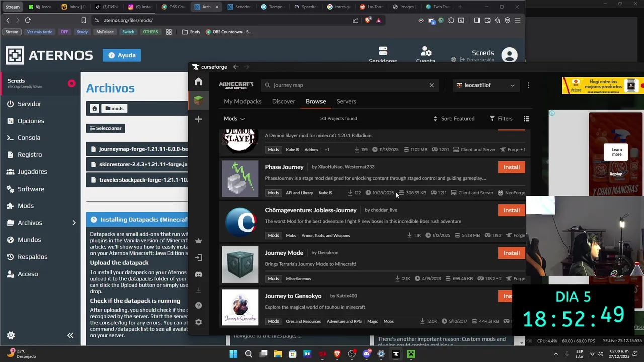
Task: Select the Minecraft grass block icon in CurseForge sidebar
Action: [x=199, y=101]
